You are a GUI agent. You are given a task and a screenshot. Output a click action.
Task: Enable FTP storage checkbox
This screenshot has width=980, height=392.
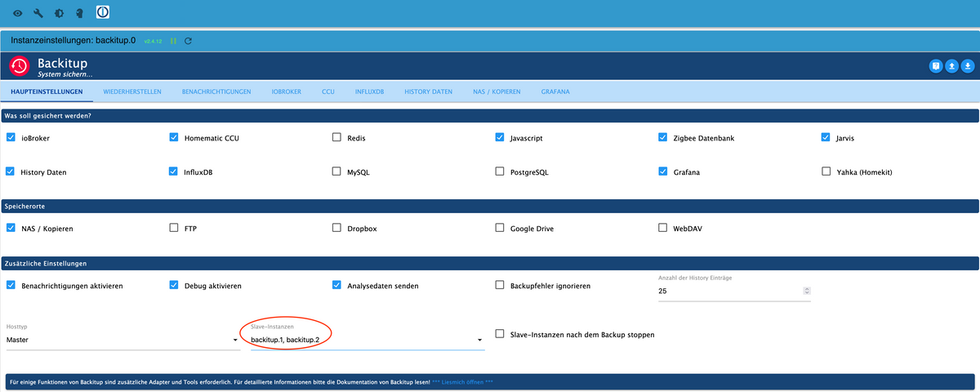click(174, 228)
